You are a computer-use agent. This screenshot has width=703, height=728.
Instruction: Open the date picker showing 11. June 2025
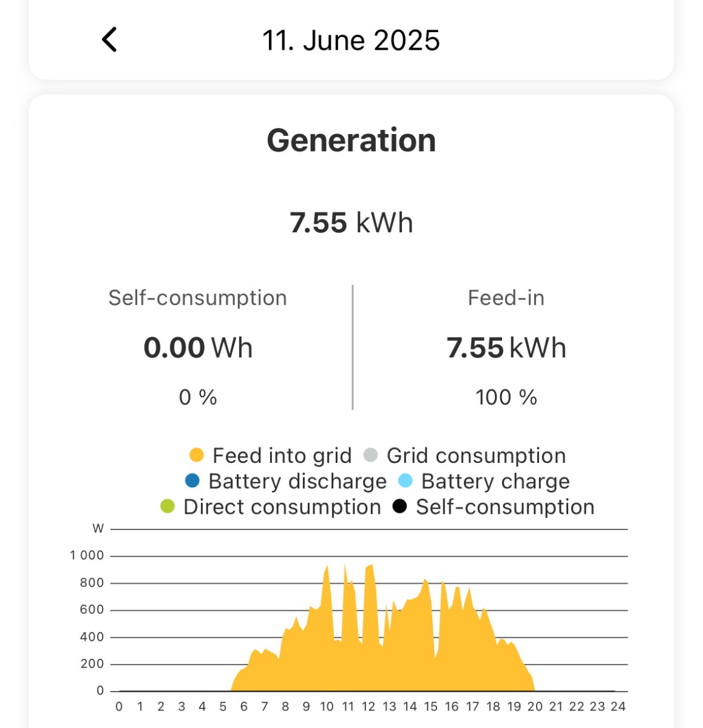(x=351, y=41)
